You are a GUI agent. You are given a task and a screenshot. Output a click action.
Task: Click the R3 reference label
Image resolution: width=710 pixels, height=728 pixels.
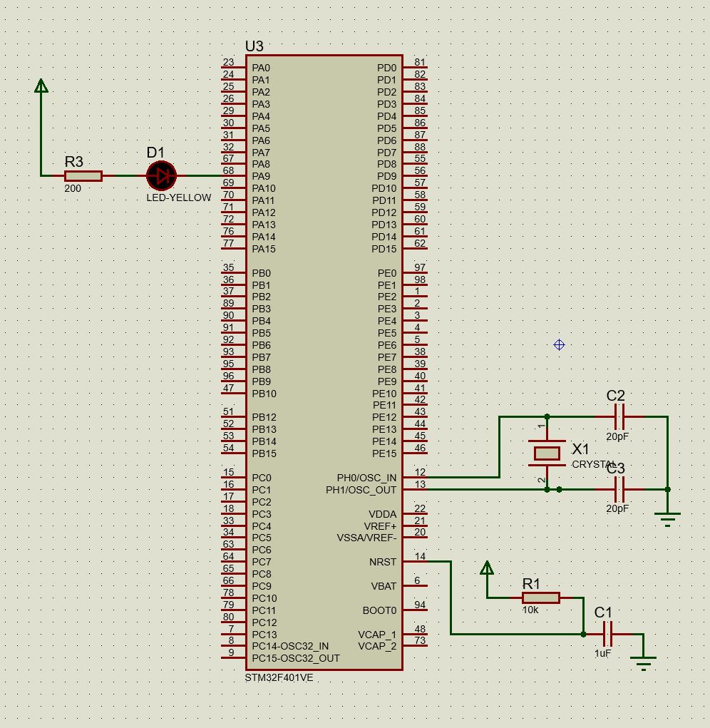(x=74, y=162)
